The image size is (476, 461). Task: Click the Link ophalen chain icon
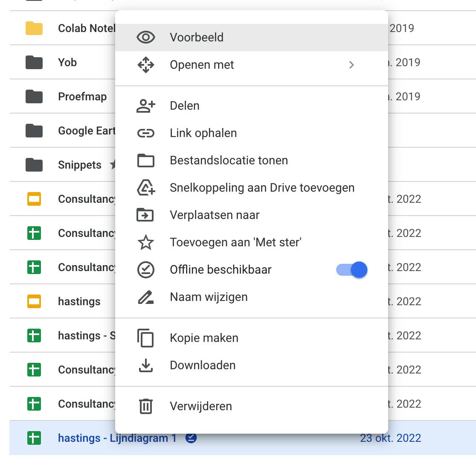click(x=146, y=133)
